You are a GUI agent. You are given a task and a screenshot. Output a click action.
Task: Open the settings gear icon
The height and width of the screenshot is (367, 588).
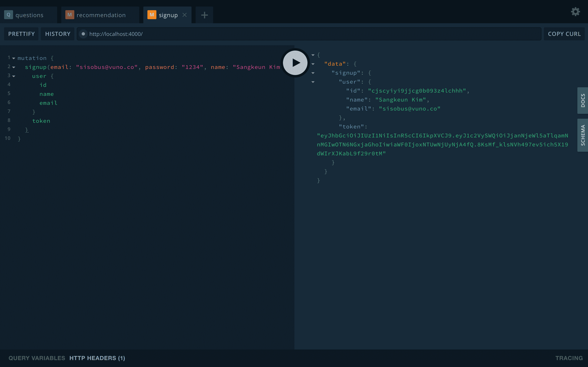(x=575, y=12)
